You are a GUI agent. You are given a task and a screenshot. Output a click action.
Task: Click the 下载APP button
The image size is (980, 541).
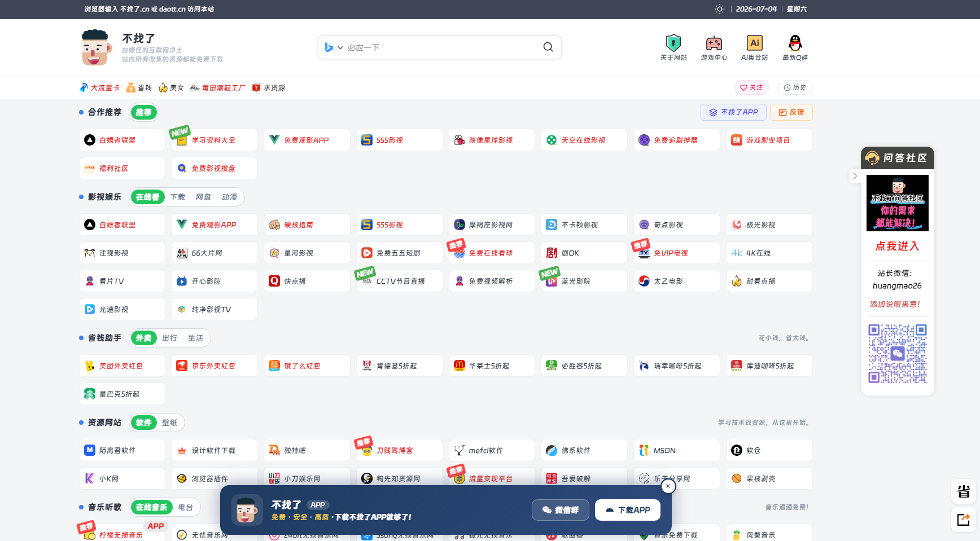pos(628,510)
